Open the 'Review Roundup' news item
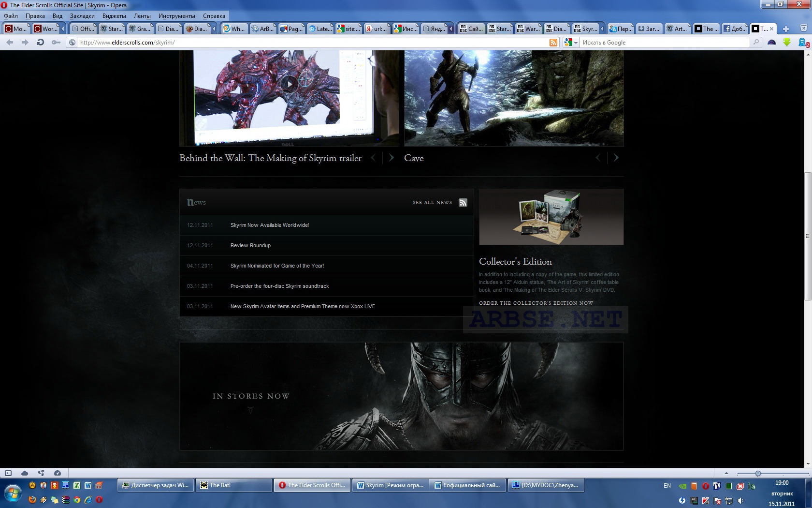The image size is (812, 508). point(250,245)
